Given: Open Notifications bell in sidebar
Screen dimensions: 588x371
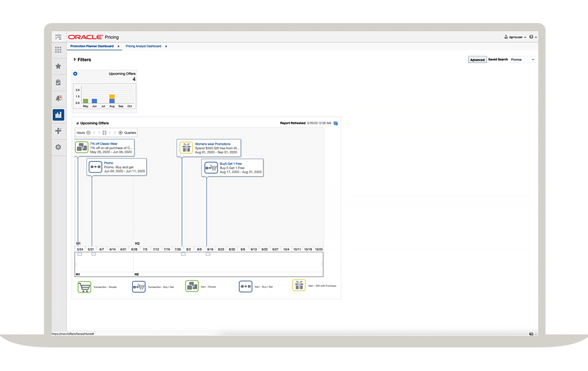Looking at the screenshot, I should point(58,98).
